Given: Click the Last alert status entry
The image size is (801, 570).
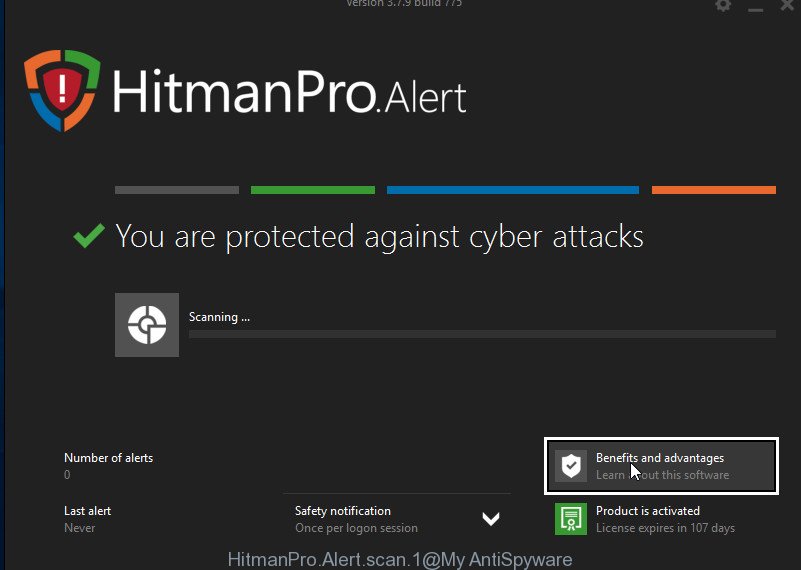Looking at the screenshot, I should (x=87, y=519).
